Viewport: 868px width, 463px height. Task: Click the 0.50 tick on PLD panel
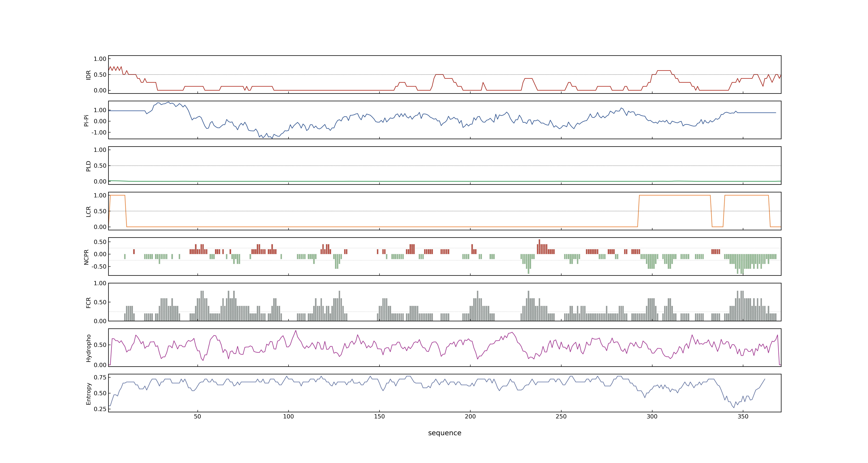(100, 166)
